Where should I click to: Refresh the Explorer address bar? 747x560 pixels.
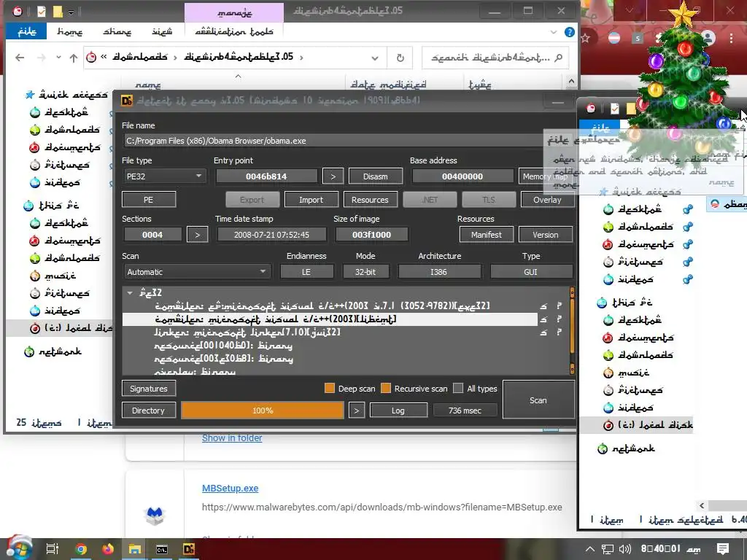[x=400, y=58]
